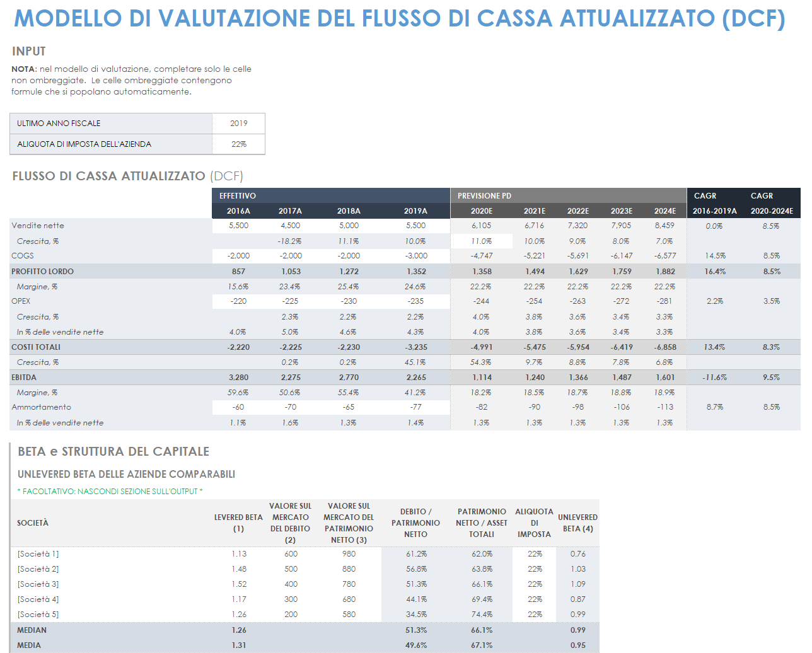
Task: Select COSTI TOTALI 2020E value -4,991
Action: pyautogui.click(x=482, y=347)
